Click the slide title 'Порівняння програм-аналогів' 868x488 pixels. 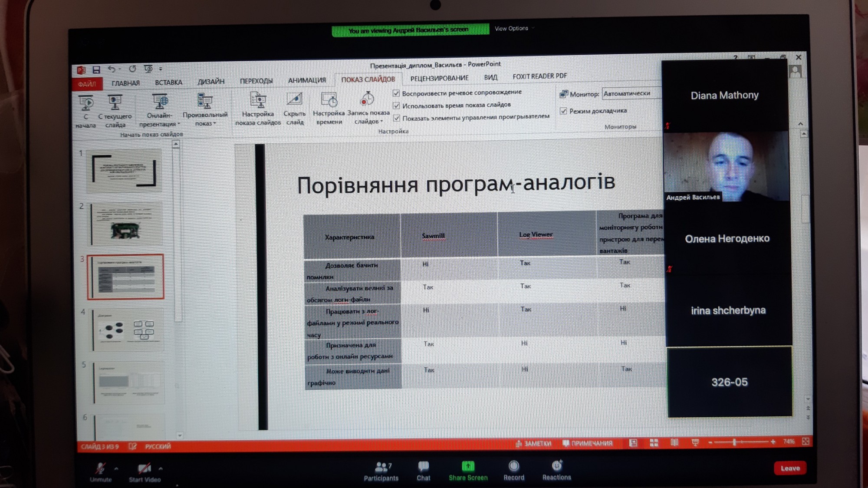pos(456,184)
